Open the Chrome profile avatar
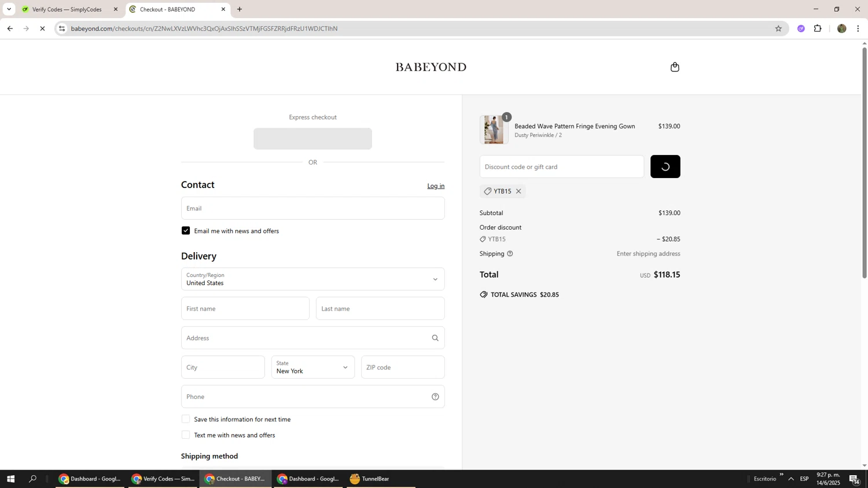Screen dimensions: 868x488 [x=841, y=28]
